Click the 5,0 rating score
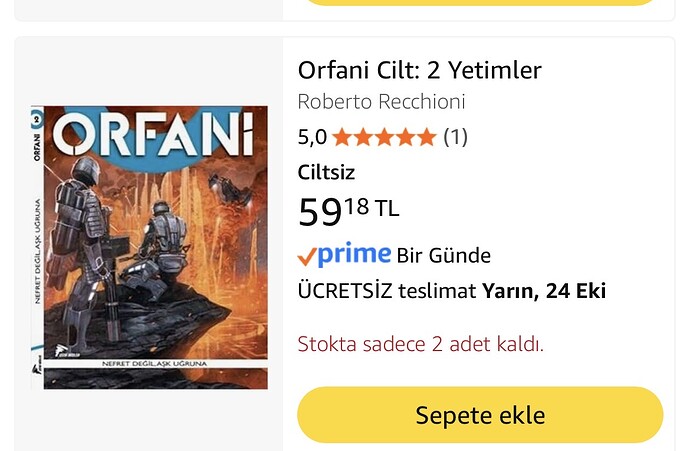Viewport: 690px width, 451px height. coord(312,137)
